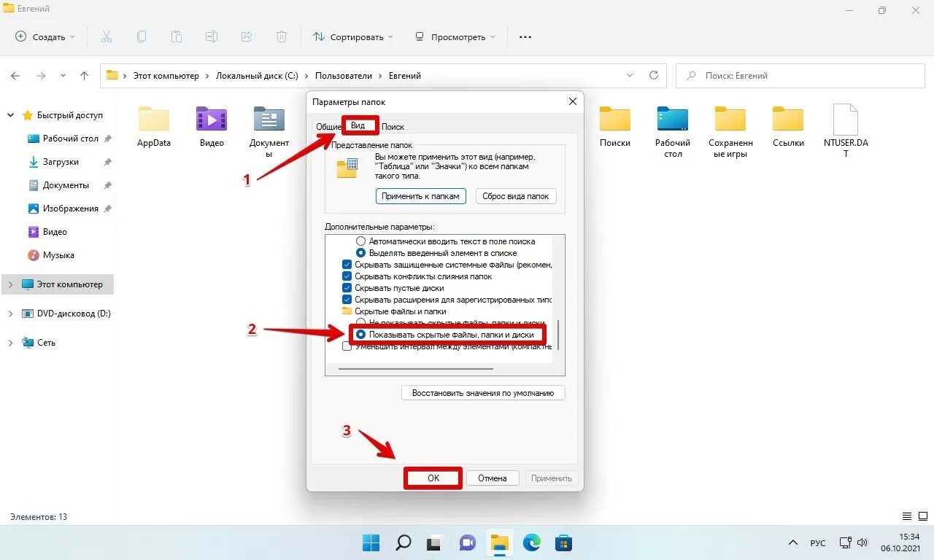Screen dimensions: 934x560
Task: Go up one folder level arrow
Action: pyautogui.click(x=84, y=75)
